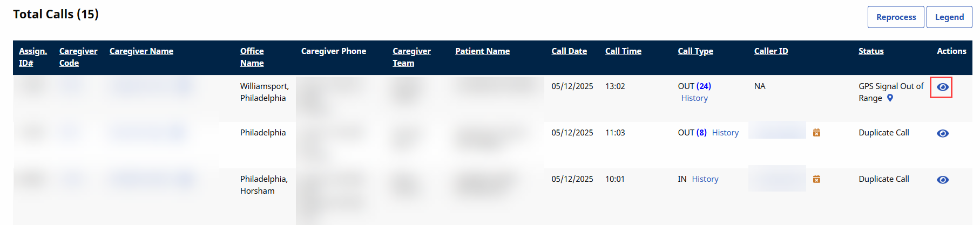Sort table by Status column
The height and width of the screenshot is (225, 980).
coord(871,51)
